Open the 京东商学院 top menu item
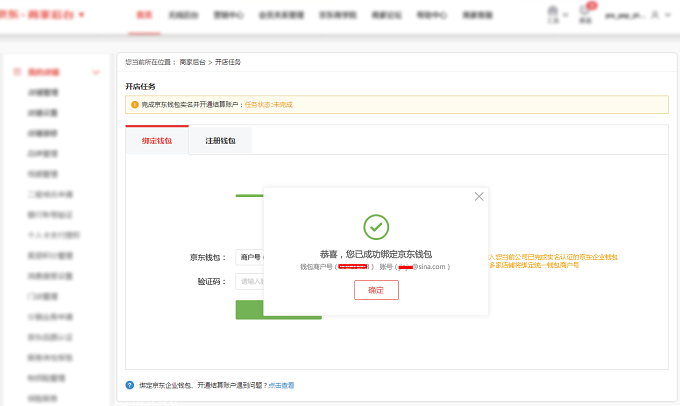 338,15
